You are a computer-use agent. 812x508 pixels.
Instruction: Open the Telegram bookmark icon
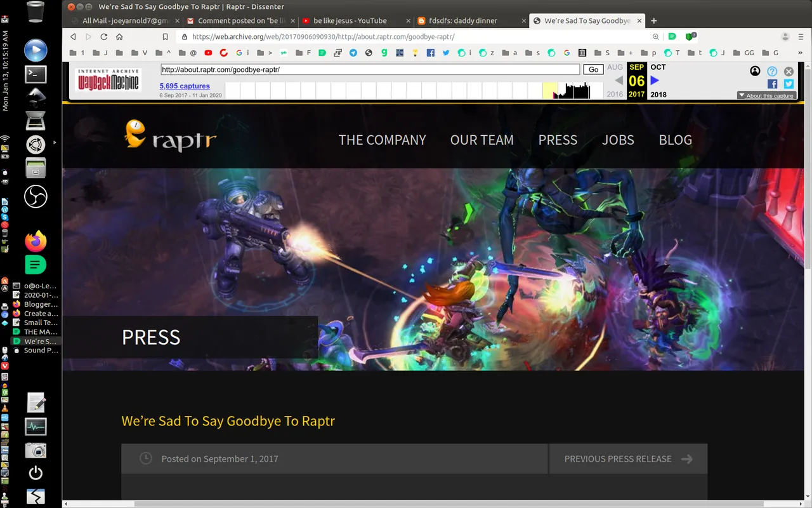tap(353, 53)
